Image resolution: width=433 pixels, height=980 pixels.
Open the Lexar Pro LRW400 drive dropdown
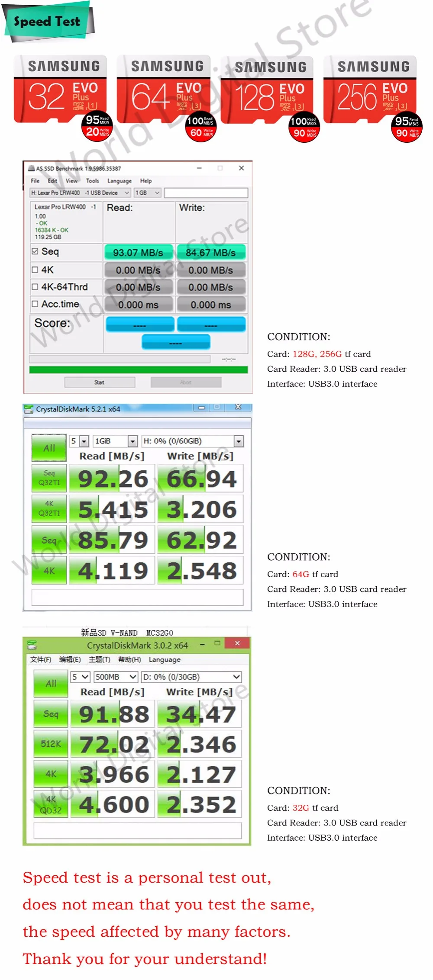[80, 193]
